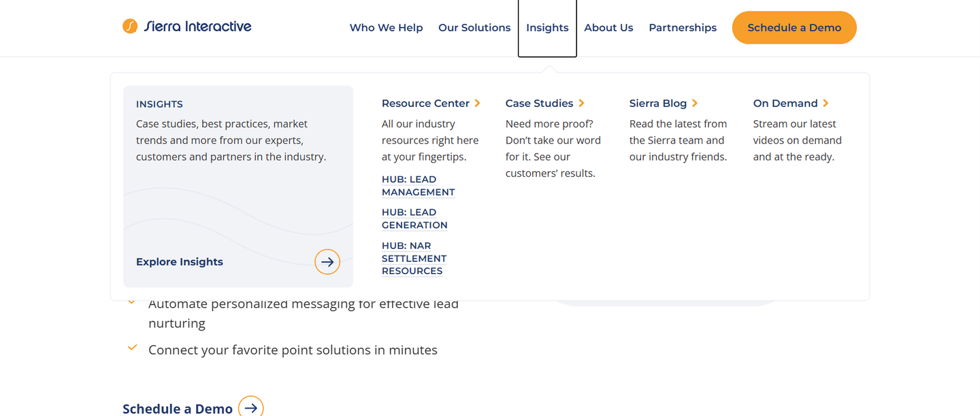Click the circled arrow beside bottom Schedule a Demo
The width and height of the screenshot is (980, 416).
pyautogui.click(x=251, y=408)
